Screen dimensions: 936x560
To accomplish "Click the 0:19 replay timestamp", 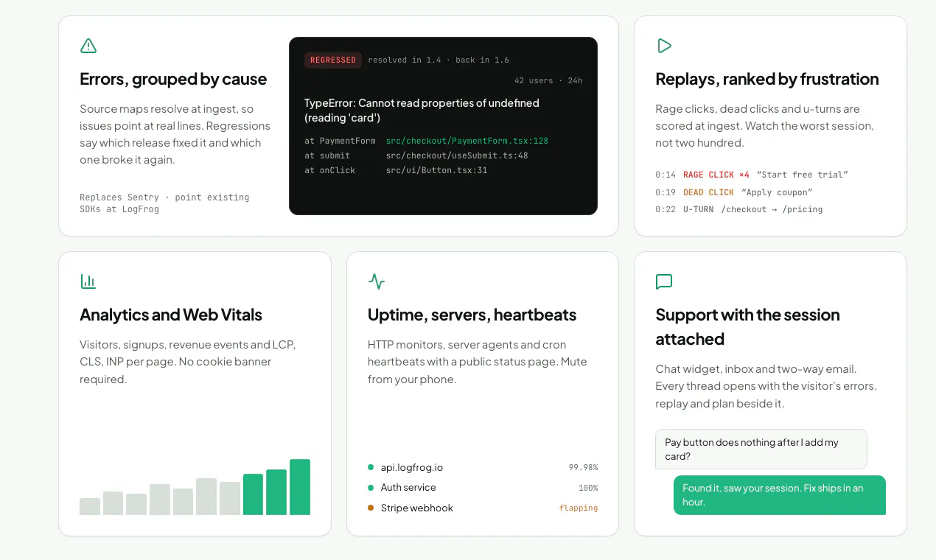I will click(x=666, y=192).
